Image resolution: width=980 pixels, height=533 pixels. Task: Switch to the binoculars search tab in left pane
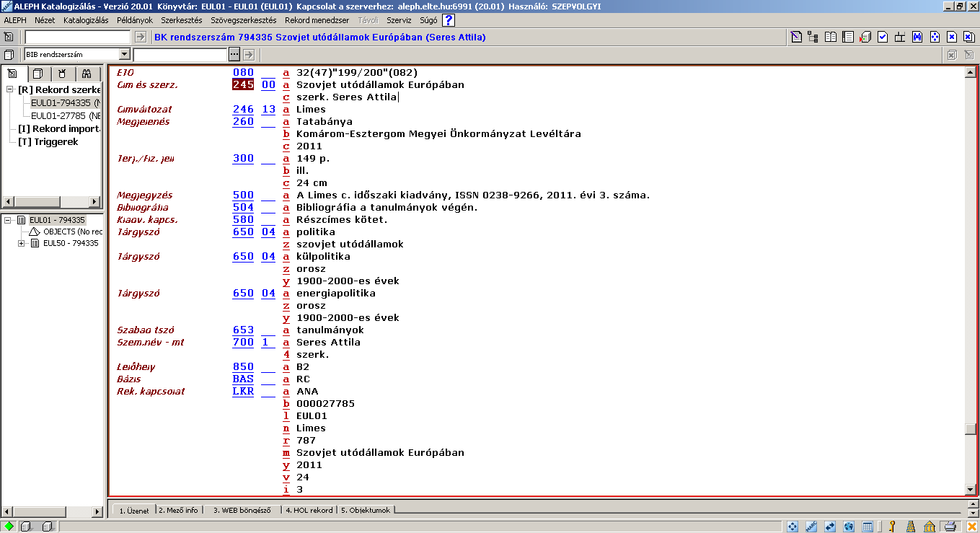coord(87,74)
